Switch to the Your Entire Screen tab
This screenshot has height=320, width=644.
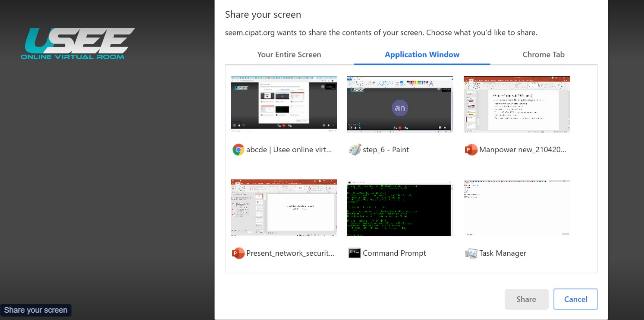(289, 55)
